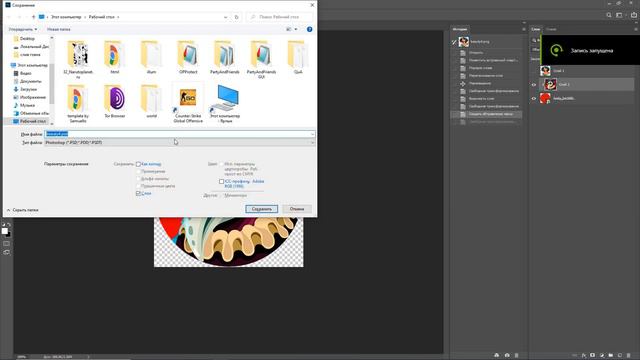Screen dimensions: 640x360
Task: Click the Отмена button
Action: [297, 209]
